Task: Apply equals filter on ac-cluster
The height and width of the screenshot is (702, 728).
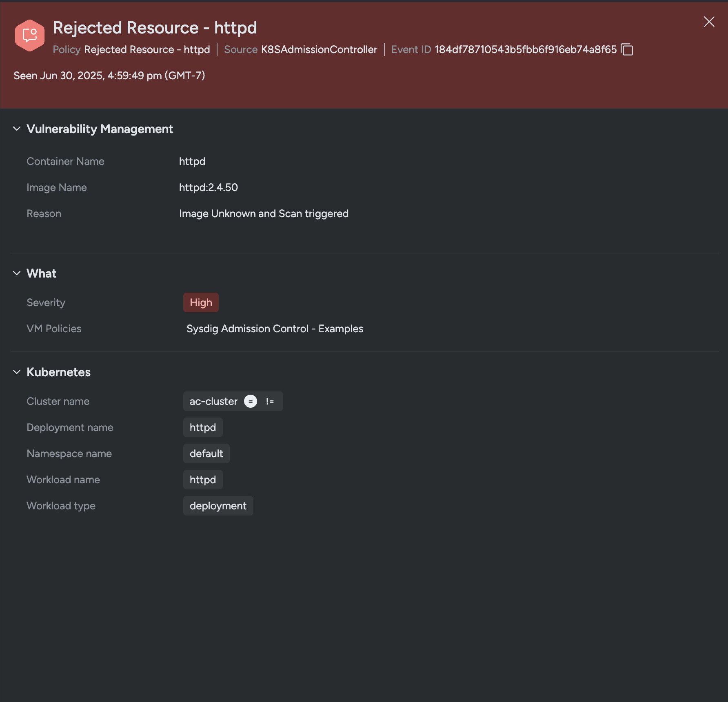Action: [251, 401]
